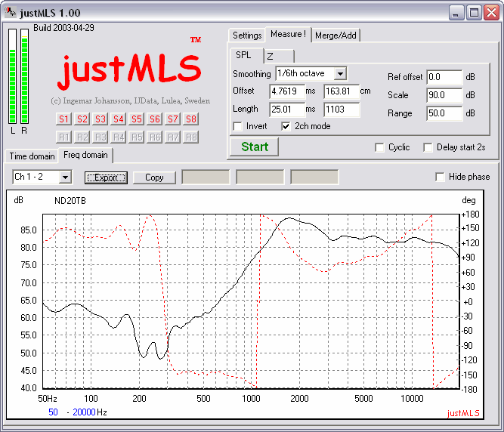
Task: Click the last empty gray box beside Hide phase
Action: [x=314, y=177]
